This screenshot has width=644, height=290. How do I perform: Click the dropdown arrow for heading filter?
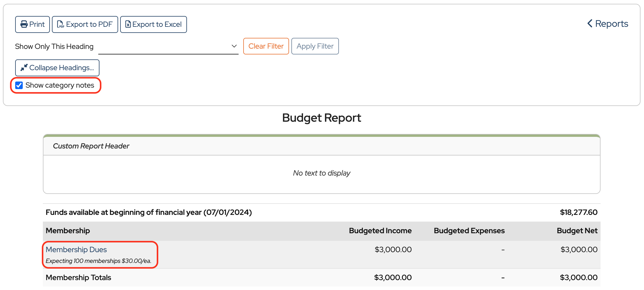tap(234, 46)
